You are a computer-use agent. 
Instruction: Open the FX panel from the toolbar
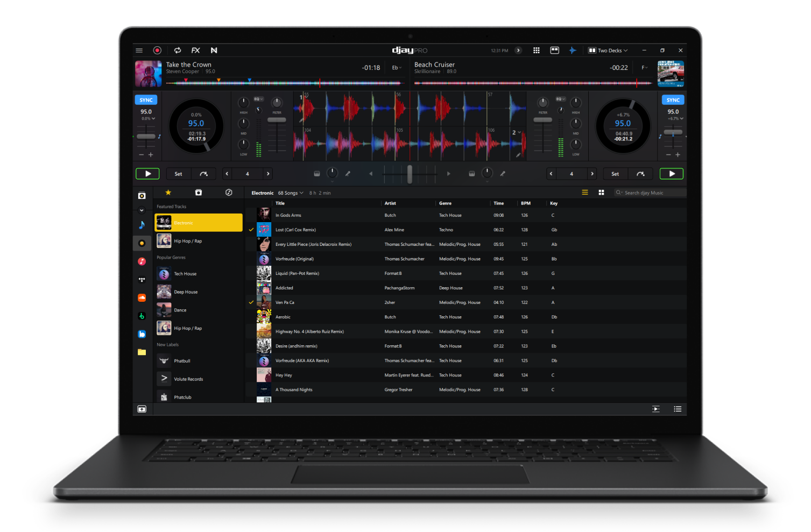pyautogui.click(x=195, y=50)
